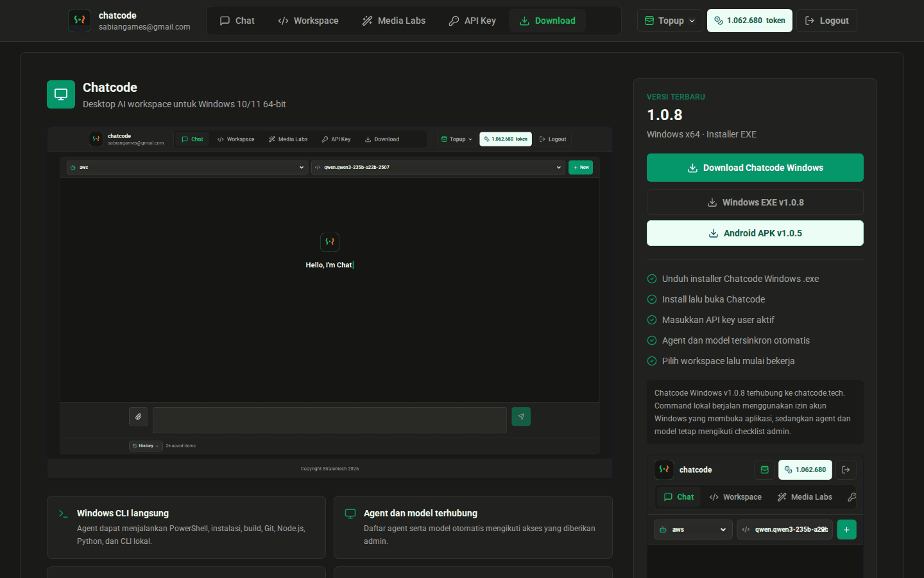
Task: Open the qwen.qwen3-235b-a22b-2507 model dropdown in large screenshot
Action: (x=438, y=168)
